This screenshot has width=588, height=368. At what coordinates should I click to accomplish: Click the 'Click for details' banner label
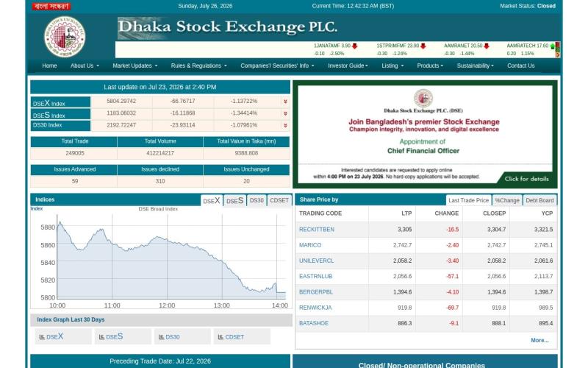pos(526,179)
